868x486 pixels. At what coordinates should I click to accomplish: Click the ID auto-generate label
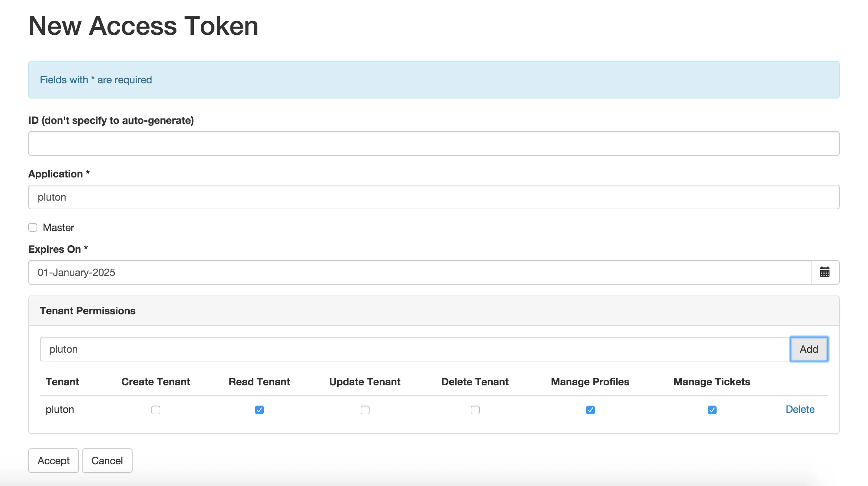point(111,120)
